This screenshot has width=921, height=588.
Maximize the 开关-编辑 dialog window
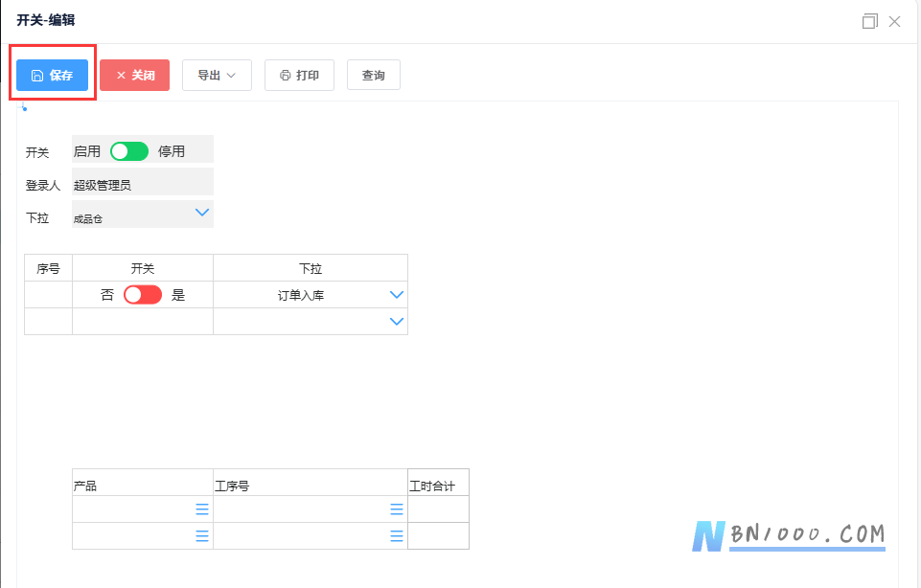coord(870,22)
